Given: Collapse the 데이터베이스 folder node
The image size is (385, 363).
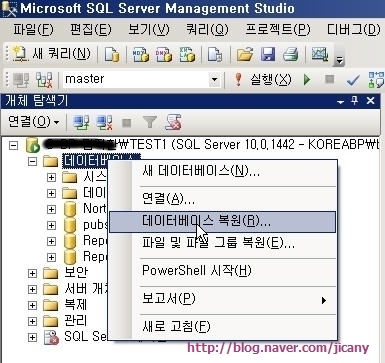Looking at the screenshot, I should 32,161.
